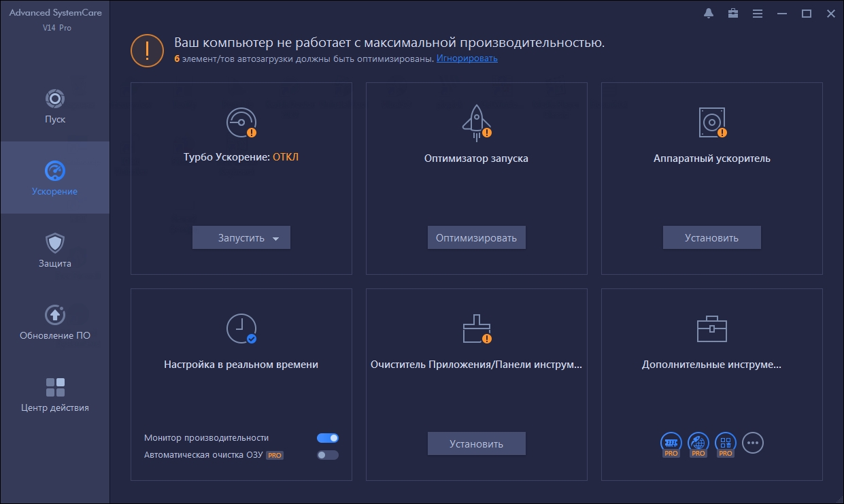
Task: Enable the Автоматическая очистка ОЗУ toggle
Action: point(327,455)
